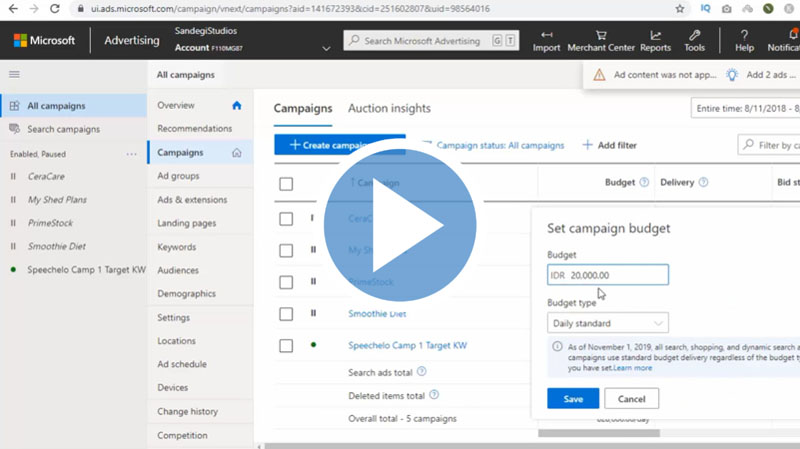Select Search campaigns in left panel
The image size is (800, 449).
pos(63,129)
